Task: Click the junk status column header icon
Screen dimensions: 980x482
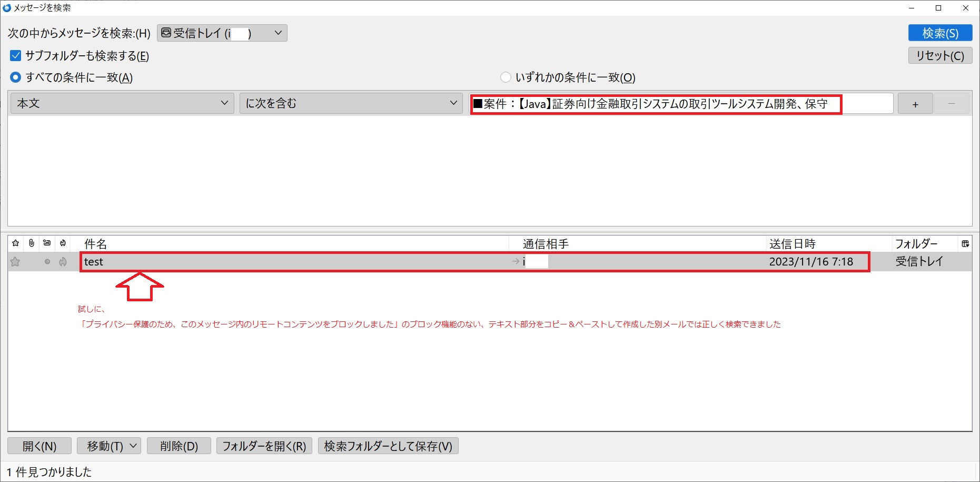Action: pos(63,243)
